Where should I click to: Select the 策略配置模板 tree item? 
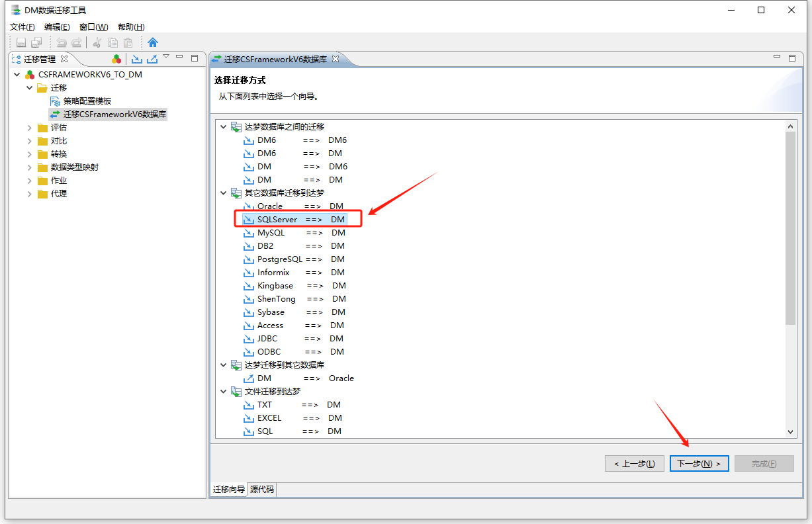point(87,101)
